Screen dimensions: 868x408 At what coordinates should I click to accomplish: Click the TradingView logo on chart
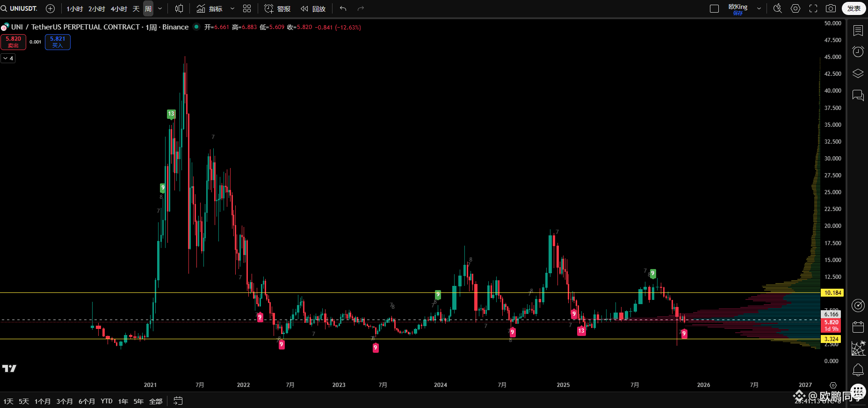point(9,368)
